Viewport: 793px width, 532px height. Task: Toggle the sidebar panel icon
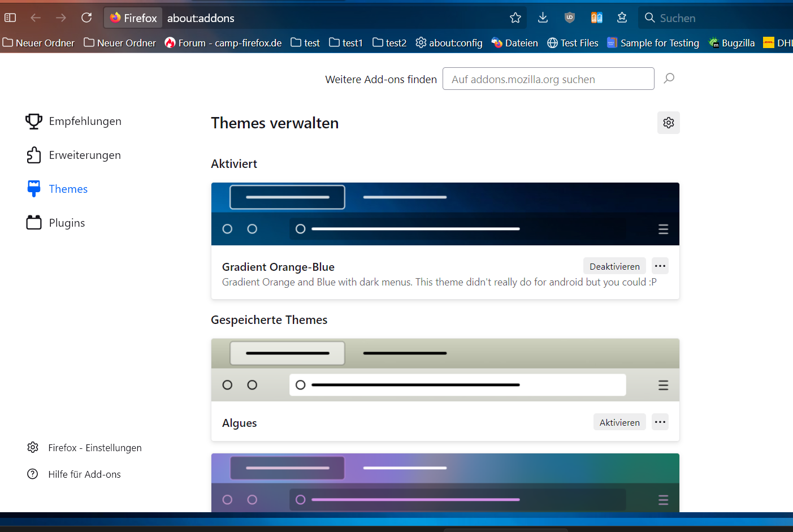pos(10,18)
